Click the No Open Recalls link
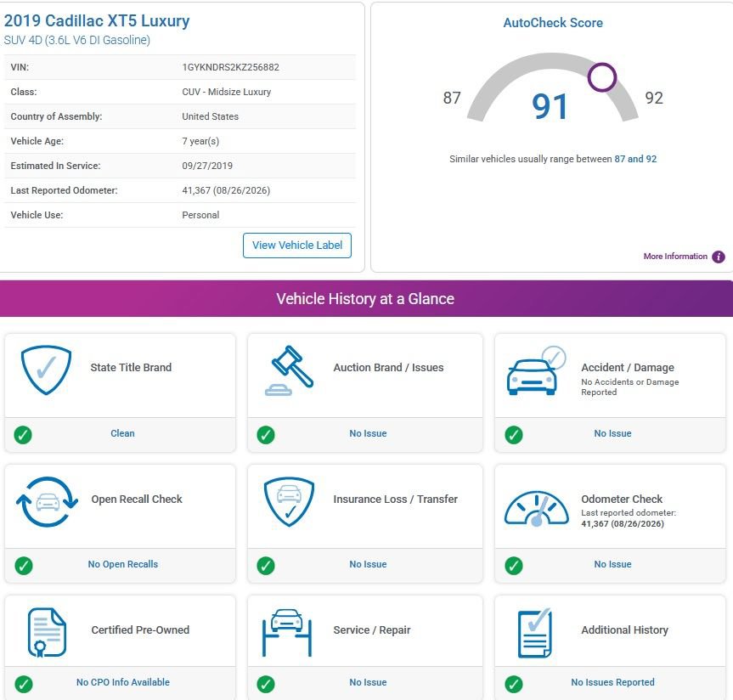The image size is (733, 700). pyautogui.click(x=123, y=564)
